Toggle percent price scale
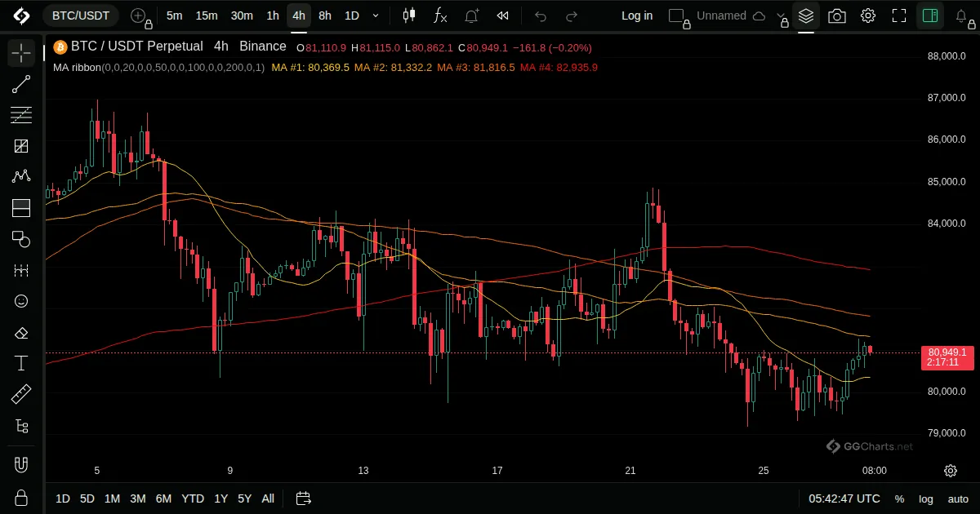The height and width of the screenshot is (514, 980). click(899, 498)
